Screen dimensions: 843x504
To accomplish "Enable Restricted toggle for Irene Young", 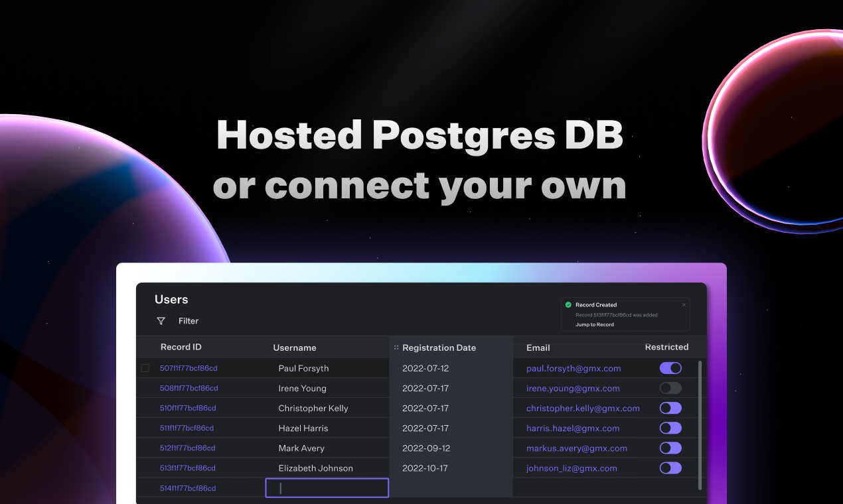I will 670,388.
